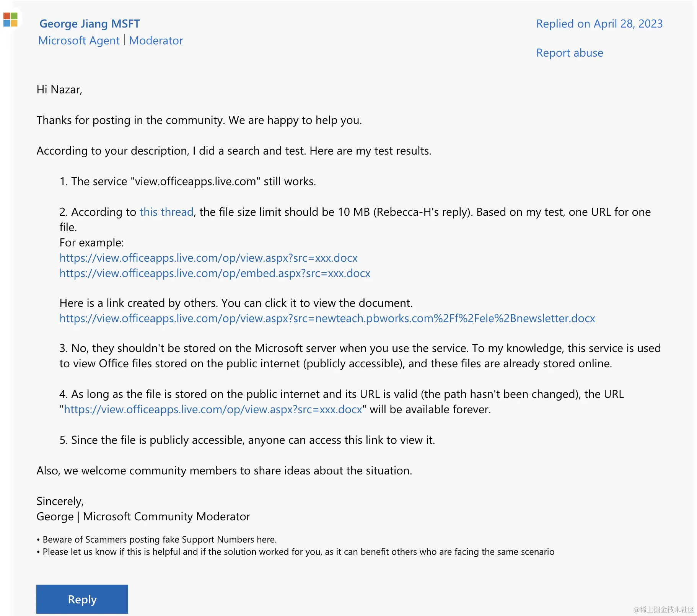Click point 1 about view.officeapps.live.com still working
Viewport: 697px width, 616px height.
point(187,181)
